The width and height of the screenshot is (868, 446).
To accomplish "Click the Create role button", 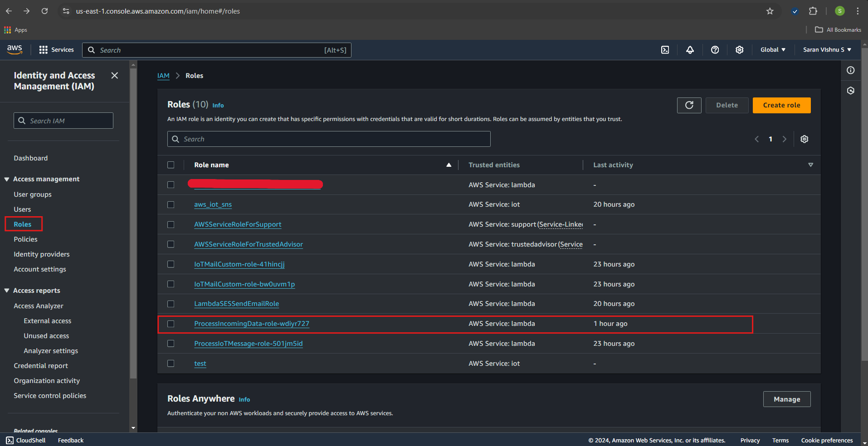I will [x=781, y=105].
